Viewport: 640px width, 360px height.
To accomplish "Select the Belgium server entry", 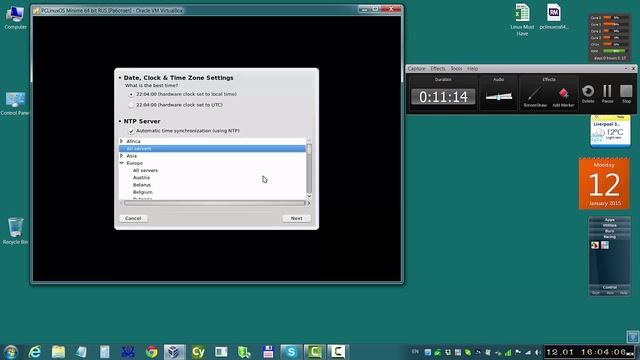I will pos(142,192).
